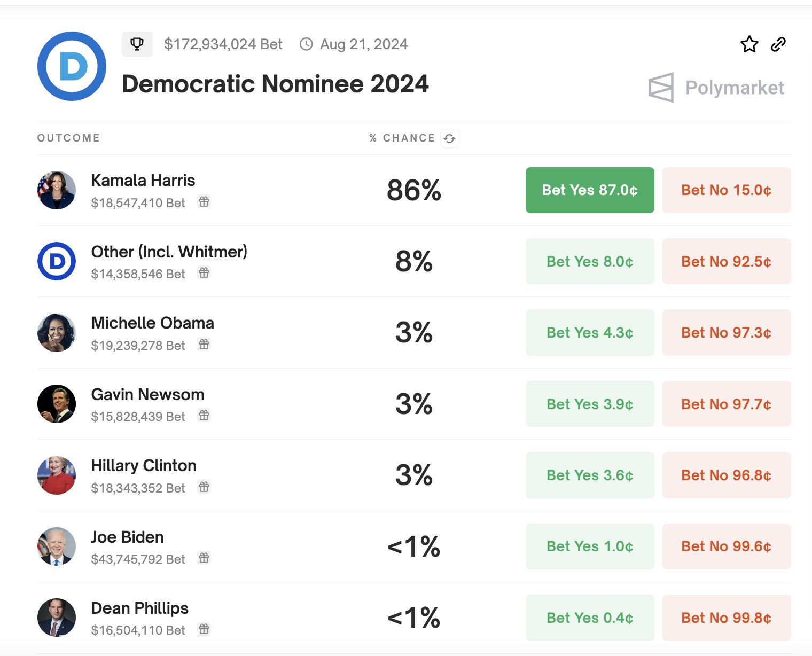Viewport: 812px width, 656px height.
Task: Copy the market link icon
Action: click(778, 44)
